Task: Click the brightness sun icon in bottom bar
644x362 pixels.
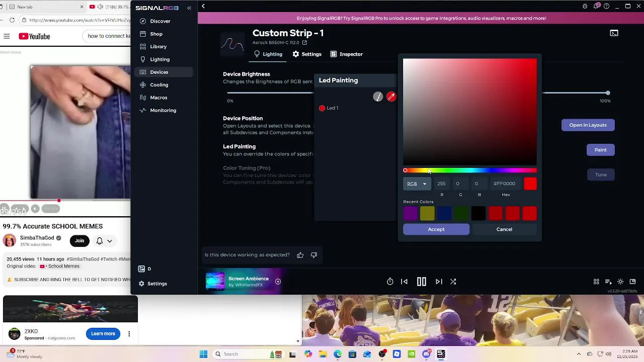Action: pyautogui.click(x=620, y=282)
